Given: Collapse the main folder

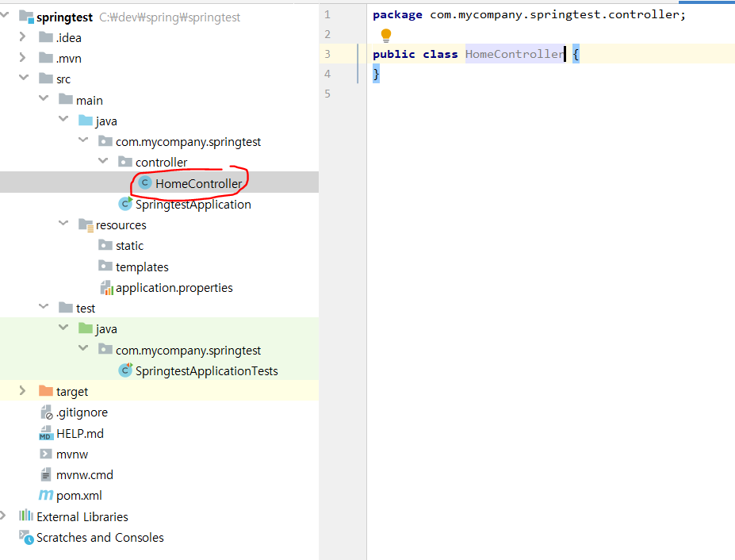Looking at the screenshot, I should click(44, 98).
